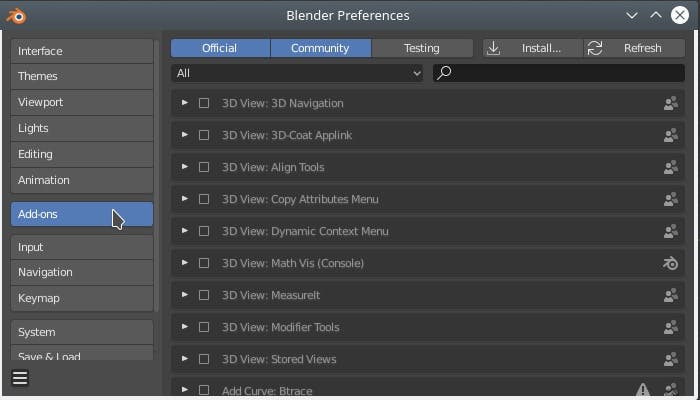Image resolution: width=700 pixels, height=400 pixels.
Task: Open the hamburger preferences menu
Action: (x=20, y=378)
